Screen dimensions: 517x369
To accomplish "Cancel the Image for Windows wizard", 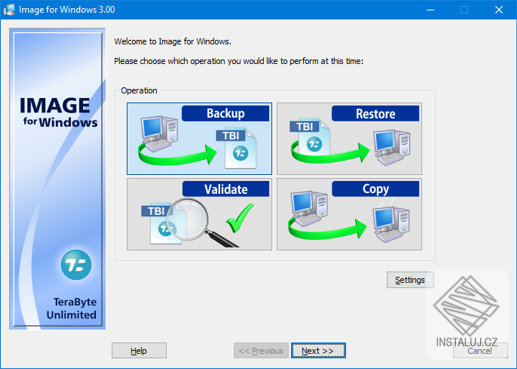I will 480,351.
